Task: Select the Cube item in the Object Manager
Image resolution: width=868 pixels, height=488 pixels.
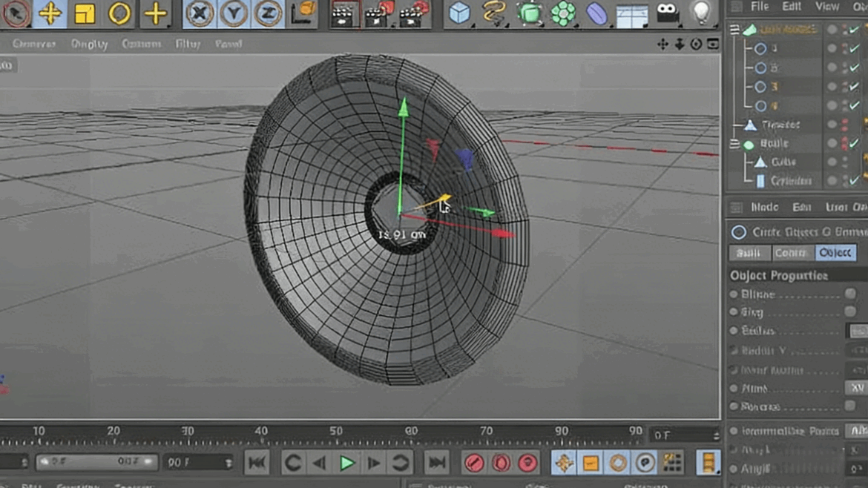Action: tap(784, 162)
